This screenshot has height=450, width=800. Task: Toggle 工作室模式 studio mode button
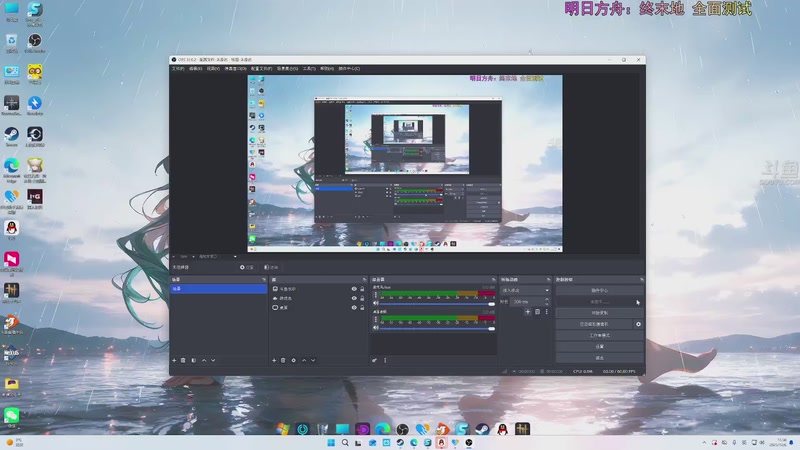[x=599, y=335]
